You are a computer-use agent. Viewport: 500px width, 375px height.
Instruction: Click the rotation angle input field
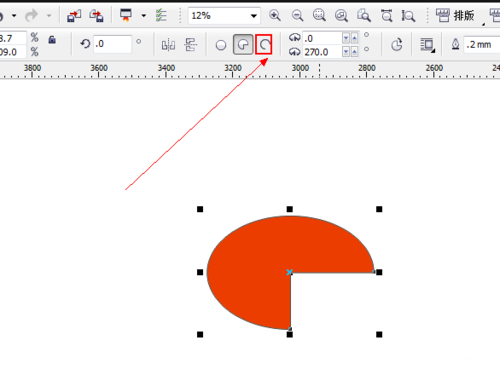(x=112, y=44)
